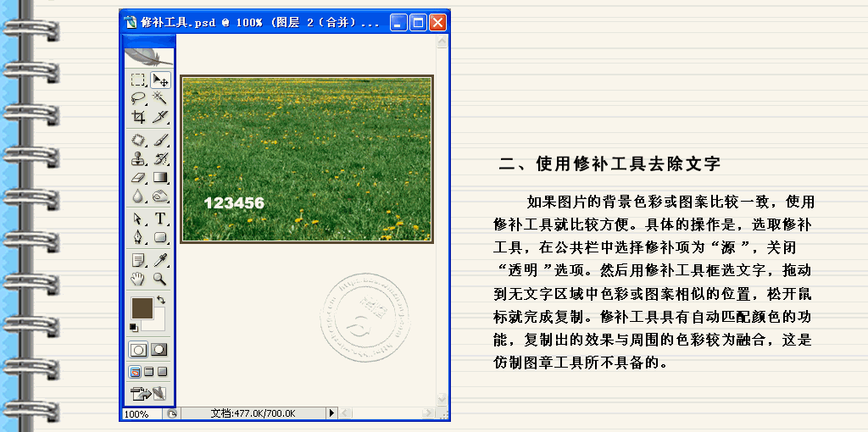868x432 pixels.
Task: Select the Notes tool
Action: (137, 260)
